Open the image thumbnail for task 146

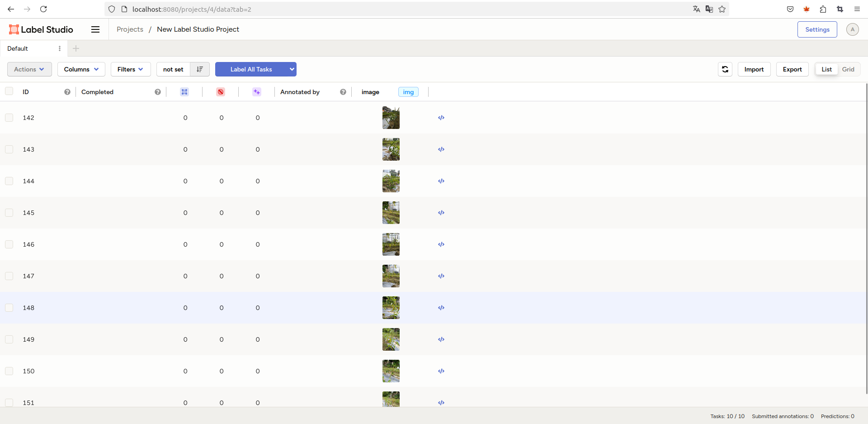(x=391, y=244)
